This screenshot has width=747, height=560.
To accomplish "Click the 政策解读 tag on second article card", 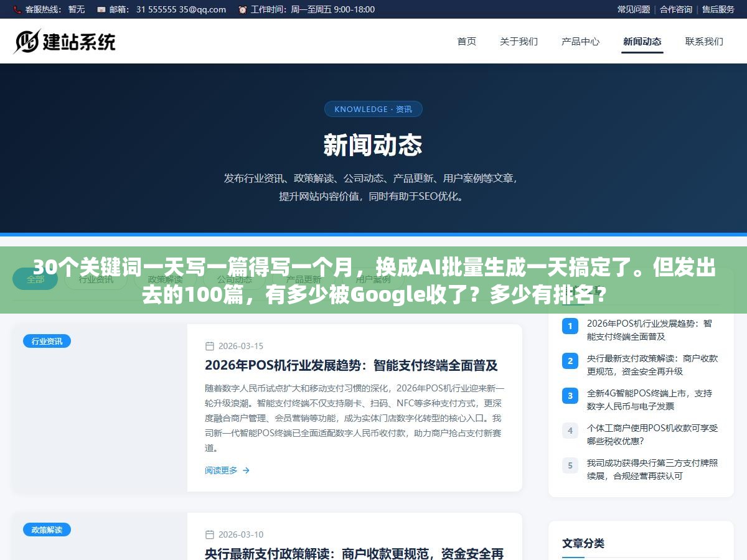I will [x=47, y=530].
